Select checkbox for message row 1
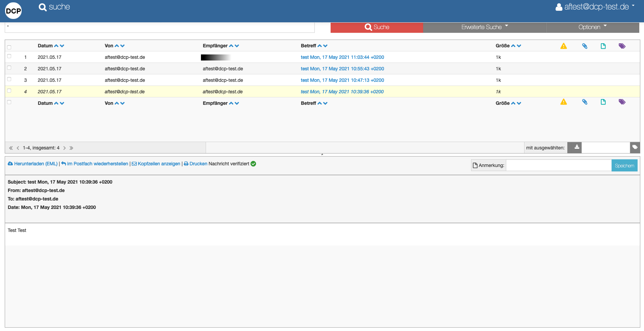The height and width of the screenshot is (331, 644). tap(9, 56)
